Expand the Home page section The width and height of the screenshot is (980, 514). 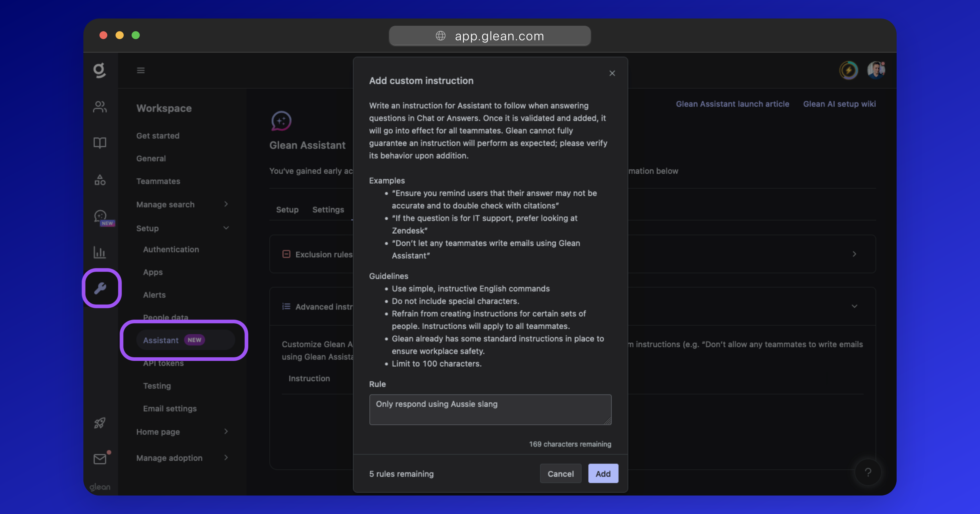[226, 432]
